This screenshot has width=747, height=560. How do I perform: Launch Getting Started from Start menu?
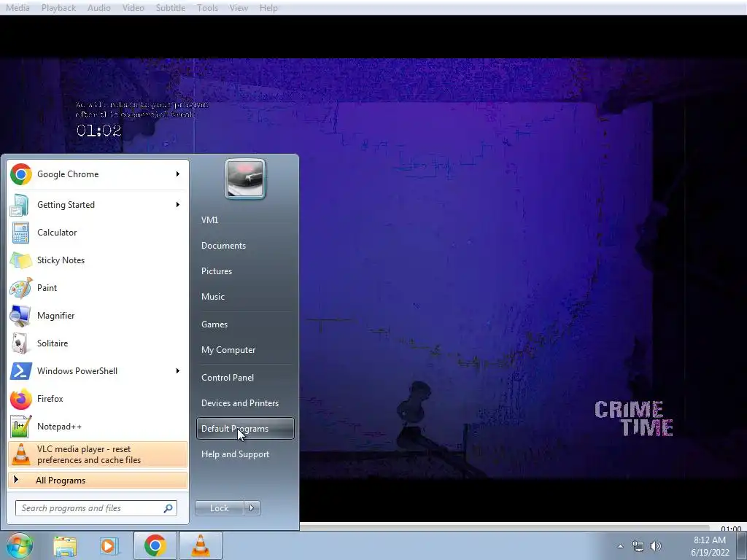(98, 205)
